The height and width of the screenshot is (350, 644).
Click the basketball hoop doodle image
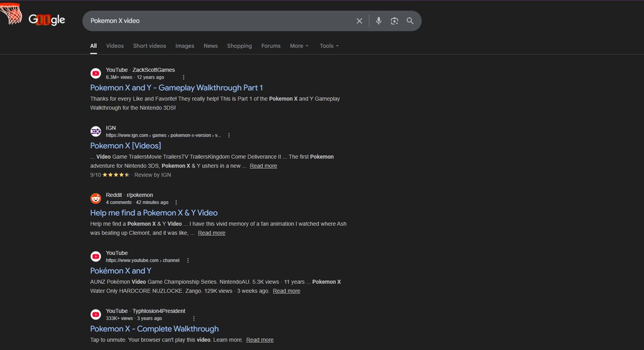pyautogui.click(x=11, y=13)
